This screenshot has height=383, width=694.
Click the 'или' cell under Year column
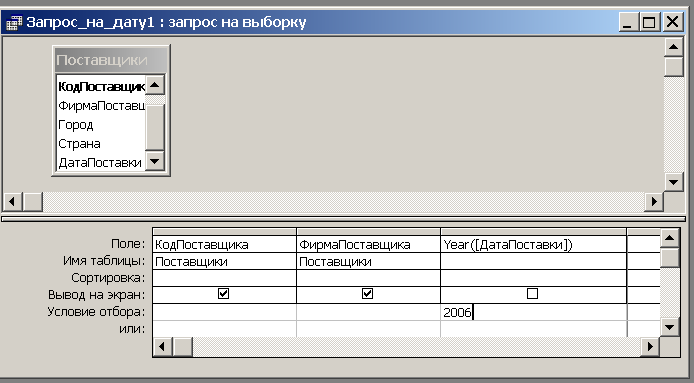pos(533,329)
